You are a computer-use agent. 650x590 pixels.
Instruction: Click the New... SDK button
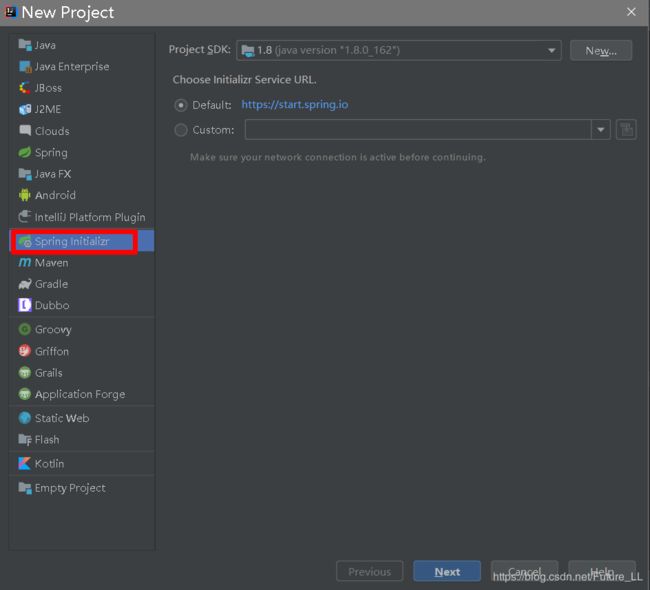[601, 51]
